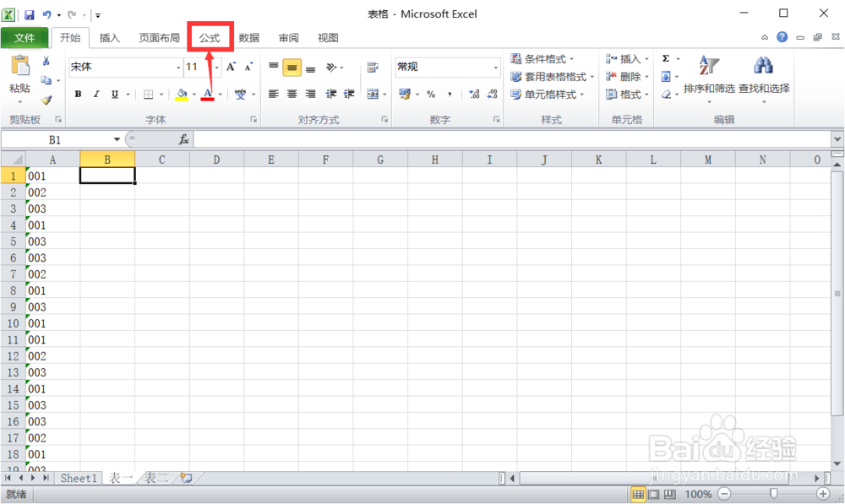Toggle italic formatting
This screenshot has width=845, height=504.
[96, 95]
